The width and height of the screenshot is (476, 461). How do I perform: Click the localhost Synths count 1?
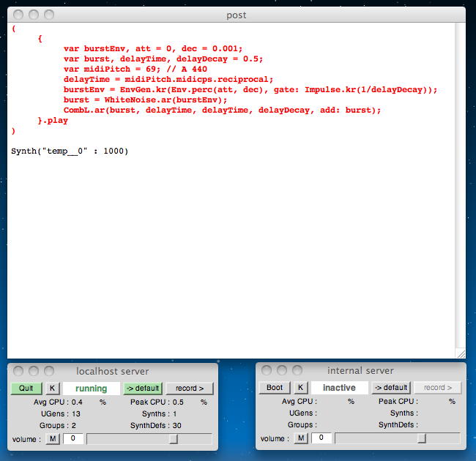pos(174,413)
